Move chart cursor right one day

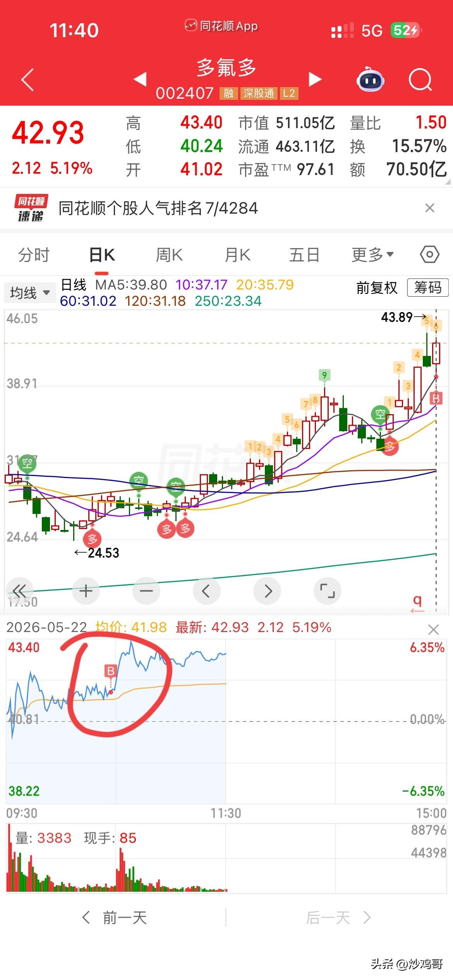click(267, 591)
